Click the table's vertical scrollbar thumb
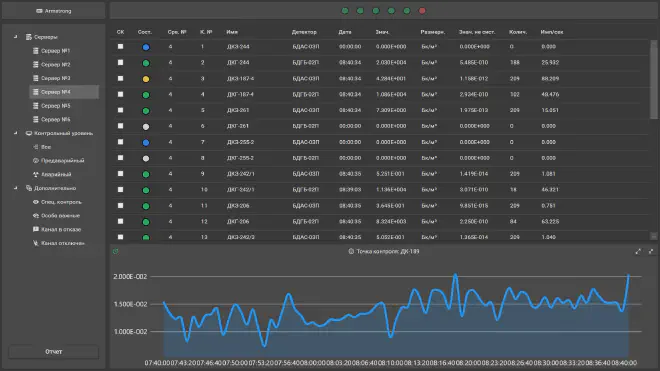 coord(653,80)
